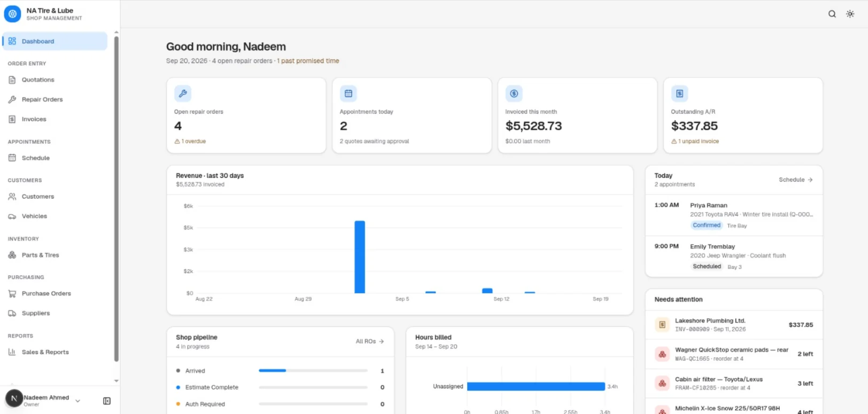Viewport: 868px width, 414px height.
Task: Open the search icon in the top bar
Action: click(832, 14)
